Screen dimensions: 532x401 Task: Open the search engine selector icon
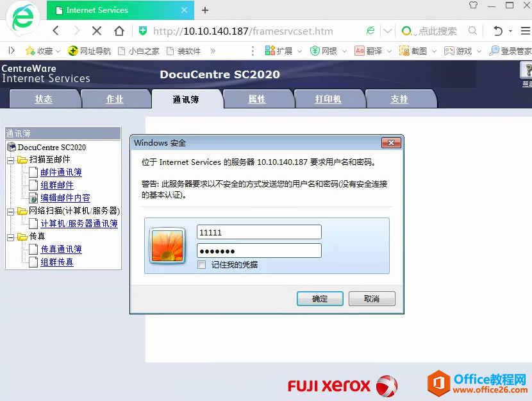click(406, 31)
